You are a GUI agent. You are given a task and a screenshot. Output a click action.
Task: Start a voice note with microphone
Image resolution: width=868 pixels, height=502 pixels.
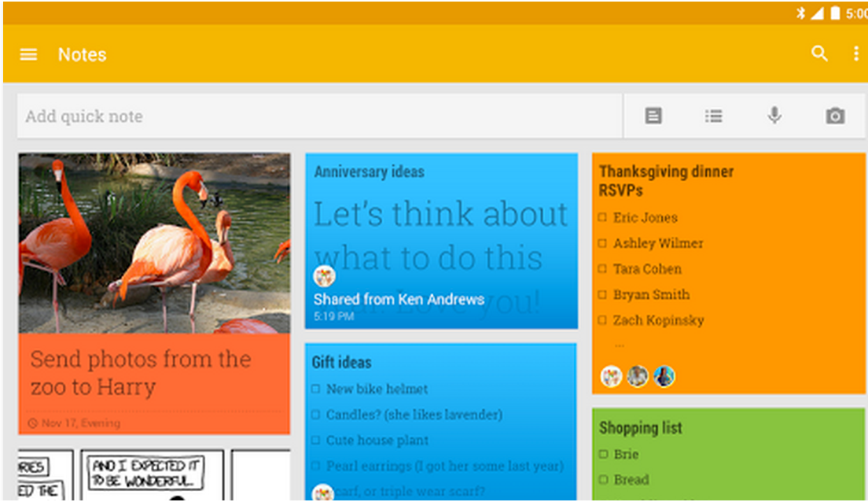[x=774, y=115]
